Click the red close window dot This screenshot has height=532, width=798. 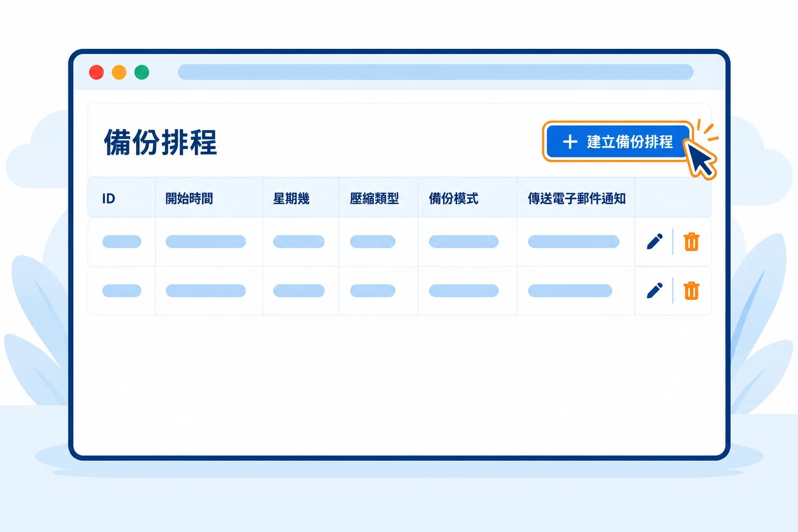pos(97,72)
